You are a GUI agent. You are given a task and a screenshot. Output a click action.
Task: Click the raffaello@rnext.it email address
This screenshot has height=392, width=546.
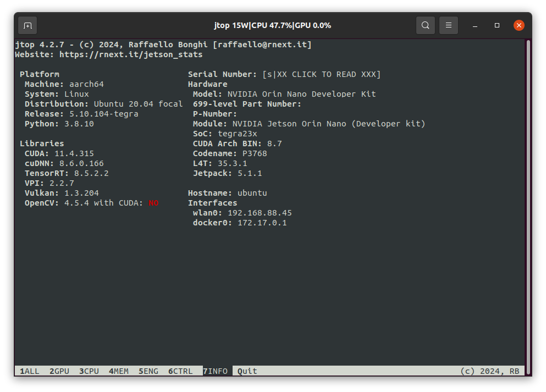pyautogui.click(x=262, y=45)
